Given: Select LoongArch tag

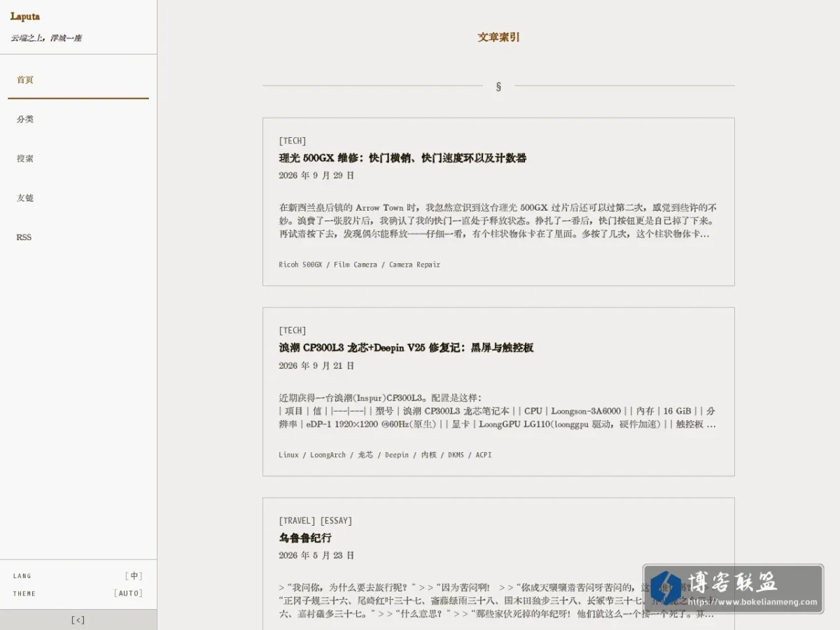Looking at the screenshot, I should click(328, 455).
